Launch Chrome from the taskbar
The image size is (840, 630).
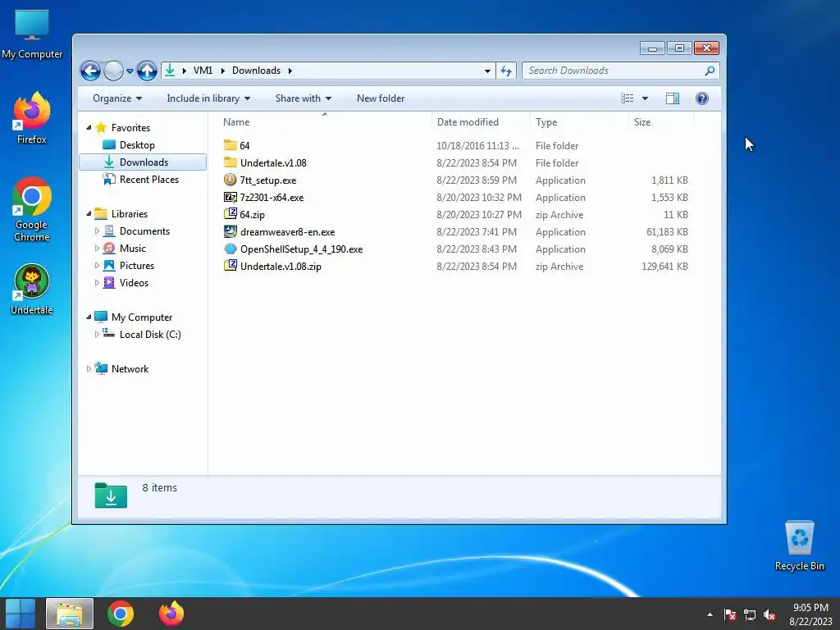tap(121, 614)
